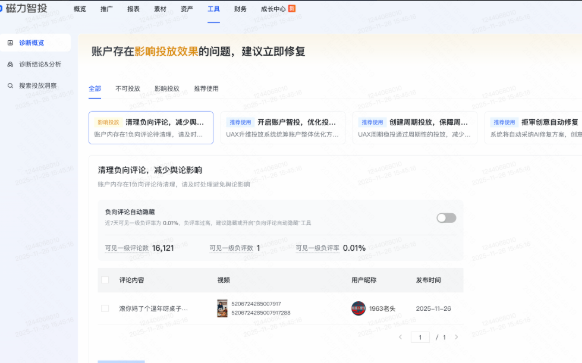Click the 16,121 comment count value
Image resolution: width=582 pixels, height=363 pixels.
pos(163,248)
